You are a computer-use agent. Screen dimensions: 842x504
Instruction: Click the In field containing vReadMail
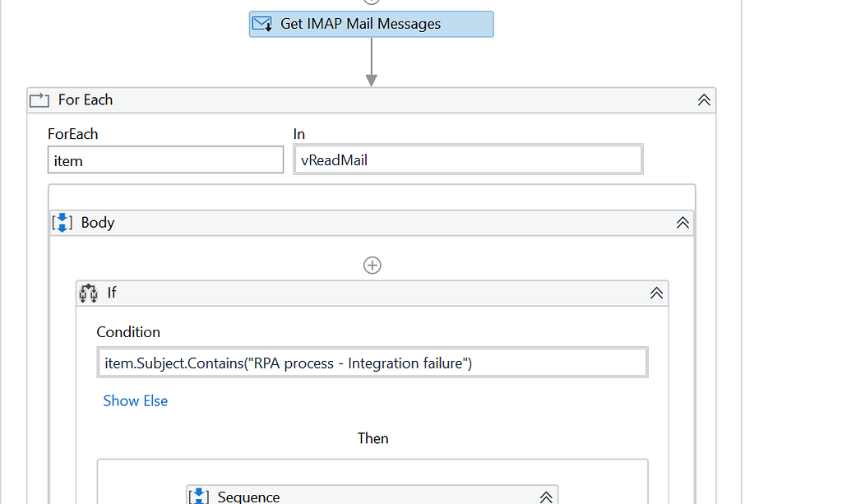pos(468,160)
